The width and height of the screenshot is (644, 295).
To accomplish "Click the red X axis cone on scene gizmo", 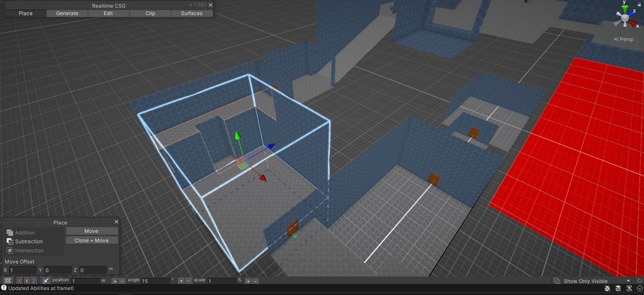I will coord(633,23).
